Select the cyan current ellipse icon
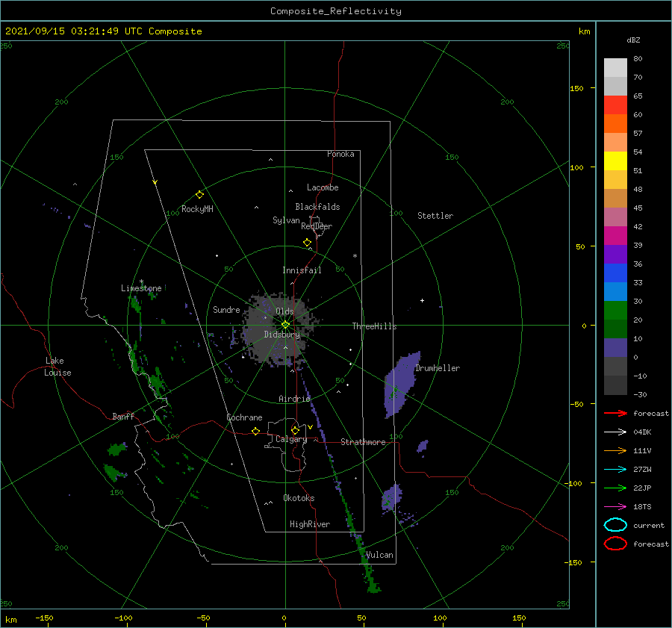 point(615,525)
